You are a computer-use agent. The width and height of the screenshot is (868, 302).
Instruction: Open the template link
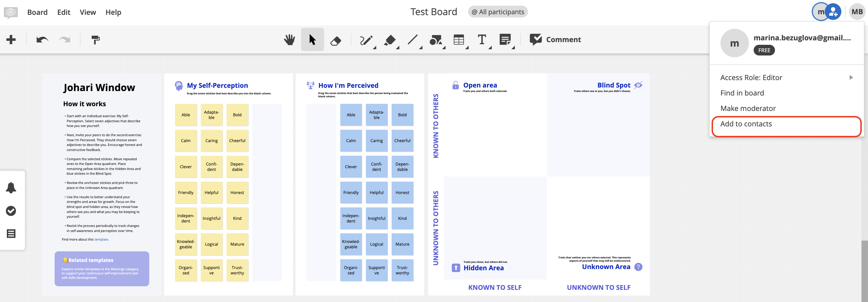pos(101,240)
